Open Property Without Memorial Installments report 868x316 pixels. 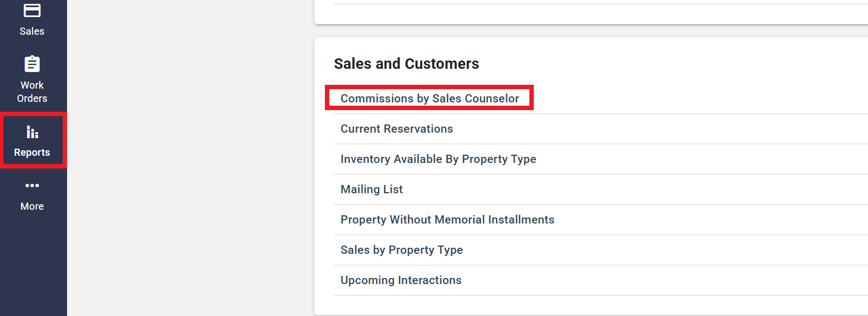pyautogui.click(x=447, y=220)
